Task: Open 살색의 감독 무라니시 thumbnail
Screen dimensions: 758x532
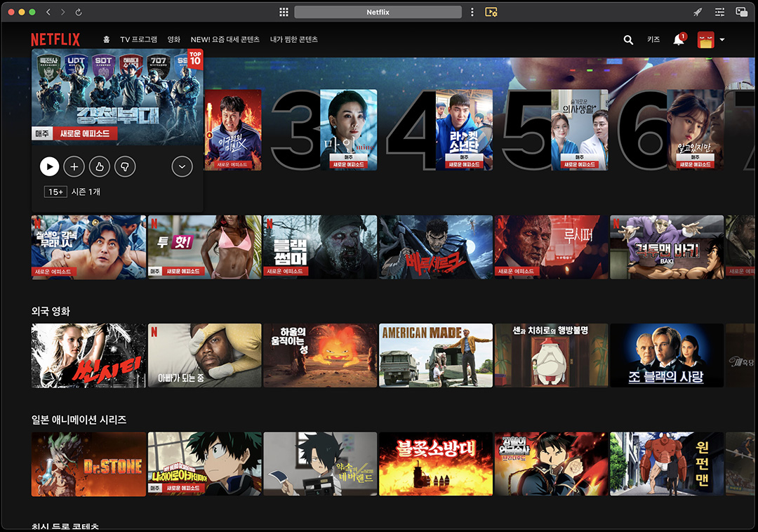Action: coord(88,247)
